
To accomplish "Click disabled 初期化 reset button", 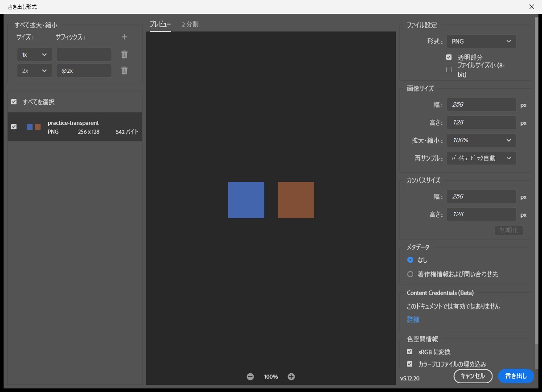I will click(509, 231).
